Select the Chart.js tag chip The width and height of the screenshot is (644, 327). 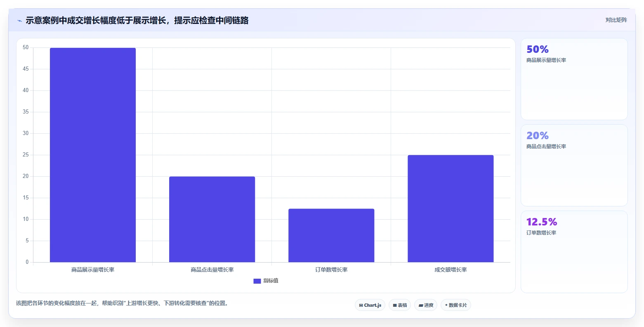pyautogui.click(x=370, y=305)
